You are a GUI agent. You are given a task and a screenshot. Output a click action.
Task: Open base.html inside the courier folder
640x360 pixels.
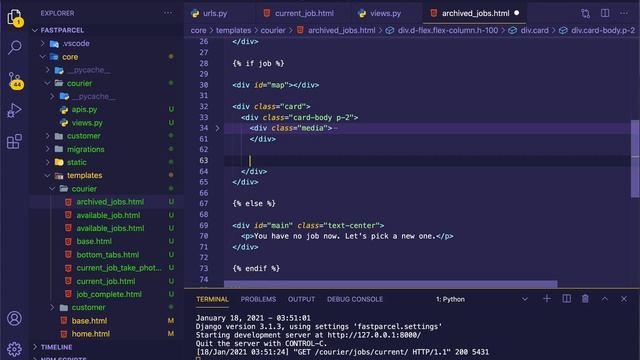94,241
